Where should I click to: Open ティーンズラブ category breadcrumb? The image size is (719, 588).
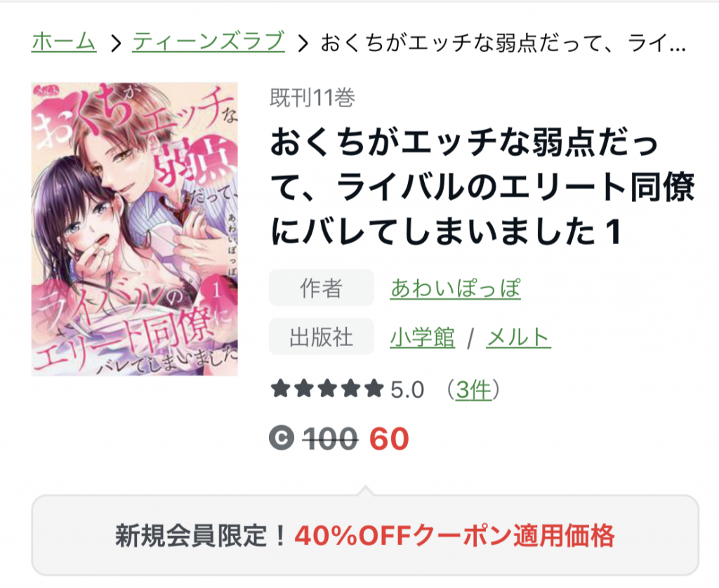tap(209, 41)
